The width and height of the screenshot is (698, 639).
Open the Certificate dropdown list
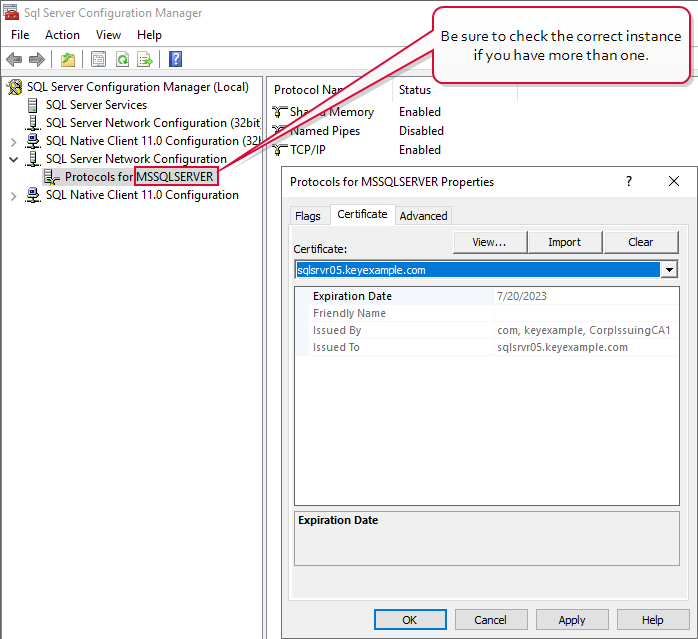click(x=669, y=270)
